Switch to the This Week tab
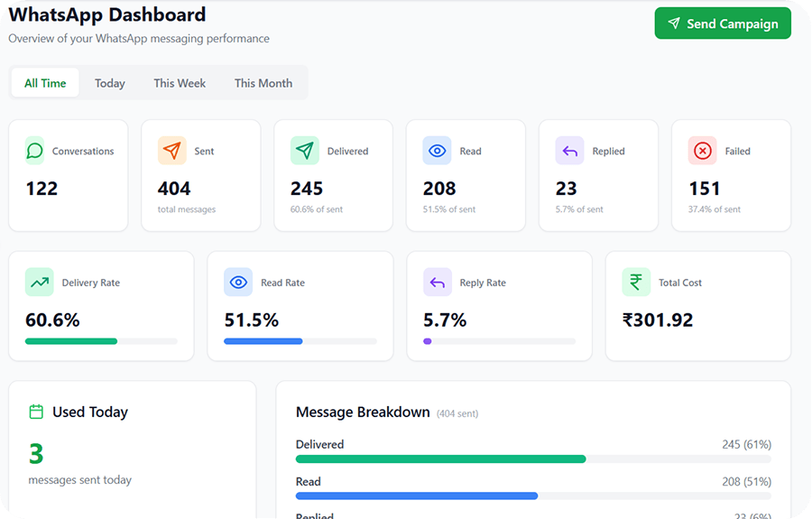Image resolution: width=812 pixels, height=519 pixels. pos(180,83)
